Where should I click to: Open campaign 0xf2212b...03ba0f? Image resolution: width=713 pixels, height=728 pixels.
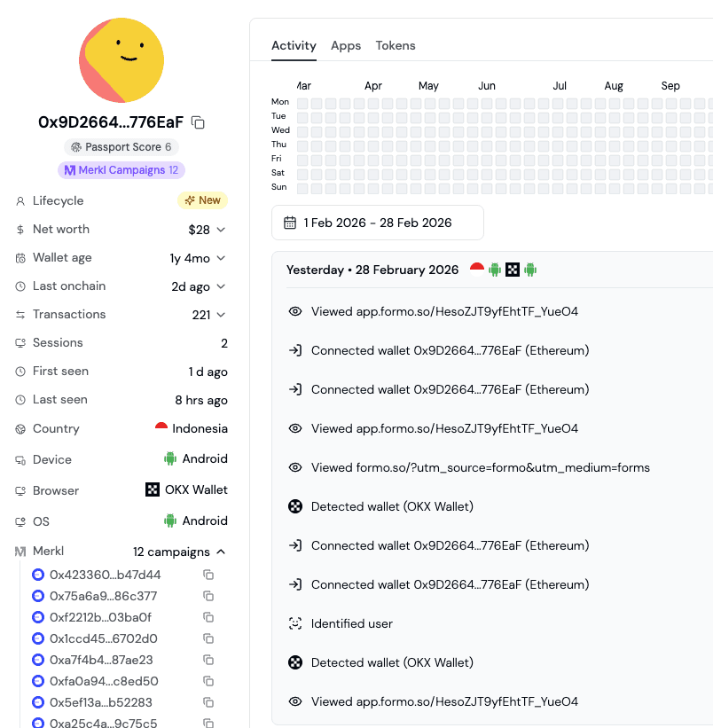[101, 617]
